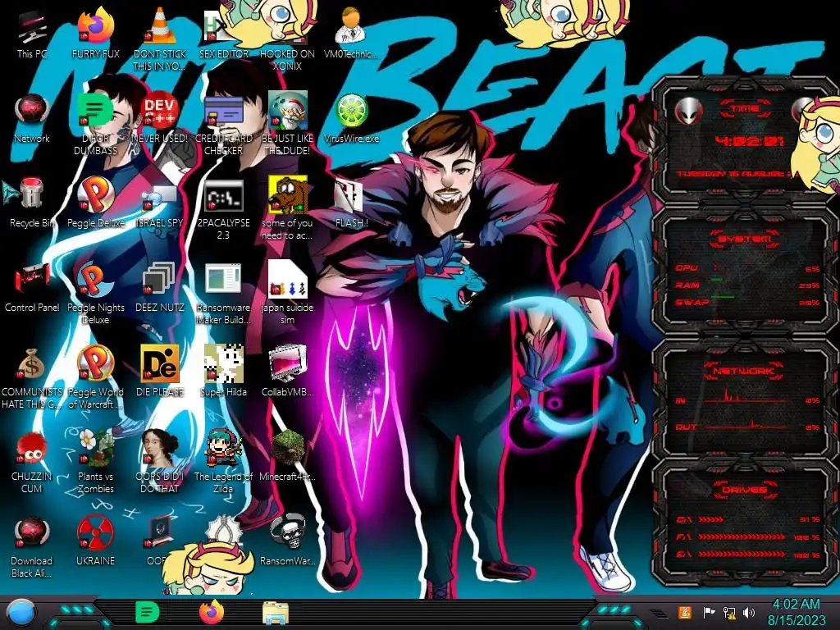Click the volume speaker tray icon
The width and height of the screenshot is (840, 630).
(x=749, y=613)
